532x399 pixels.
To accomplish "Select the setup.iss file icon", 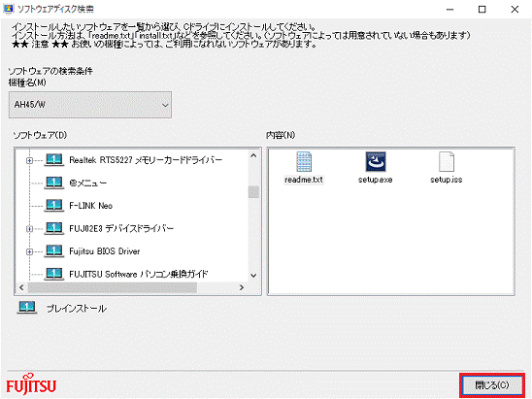I will pos(447,162).
